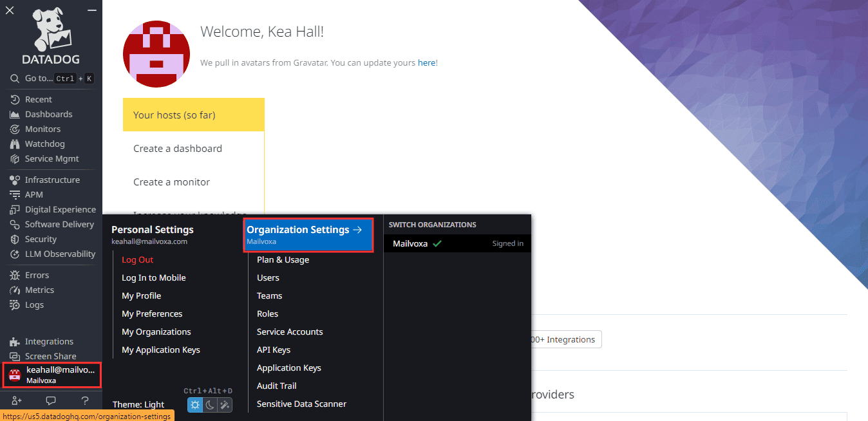This screenshot has width=868, height=421.
Task: Open the Digital Experience icon
Action: [15, 210]
